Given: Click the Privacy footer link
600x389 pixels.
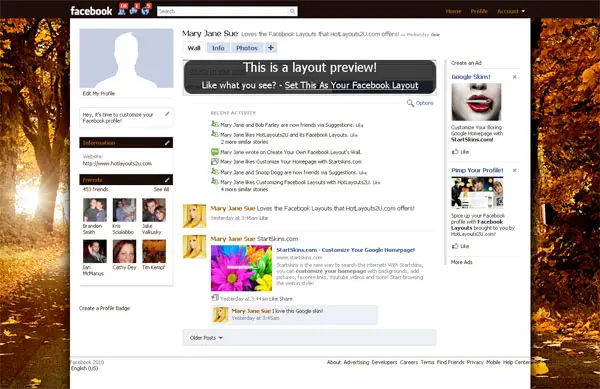Looking at the screenshot, I should [475, 362].
